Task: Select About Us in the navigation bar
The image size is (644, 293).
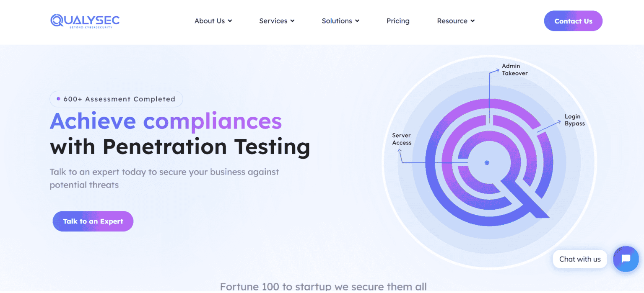Action: [210, 21]
